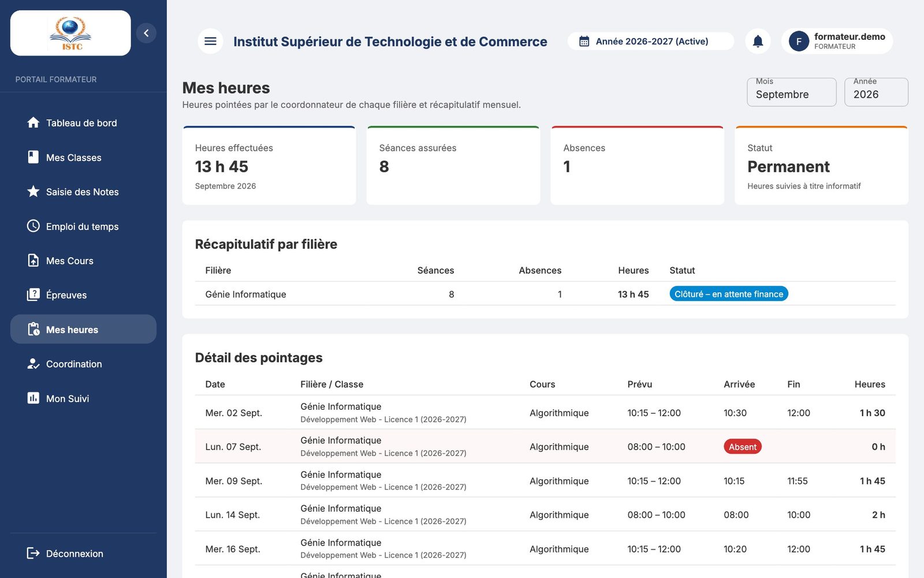924x578 pixels.
Task: Click the person check icon beside Coordination
Action: coord(33,364)
